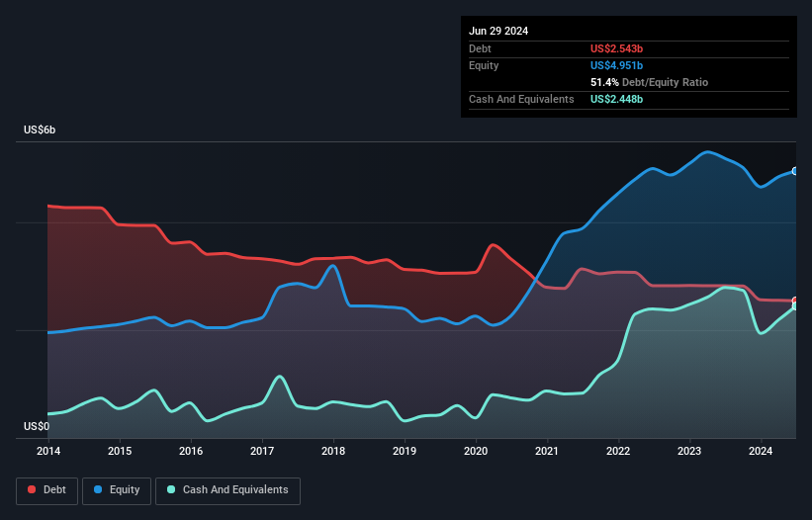Image resolution: width=812 pixels, height=520 pixels.
Task: Click the teal Cash legend dot
Action: click(x=171, y=489)
